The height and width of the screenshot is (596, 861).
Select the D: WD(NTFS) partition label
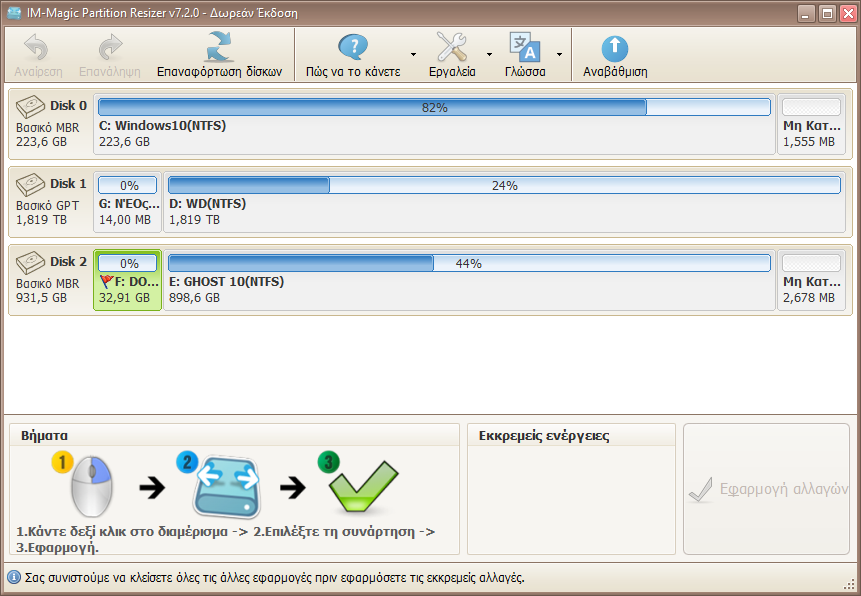pos(208,204)
